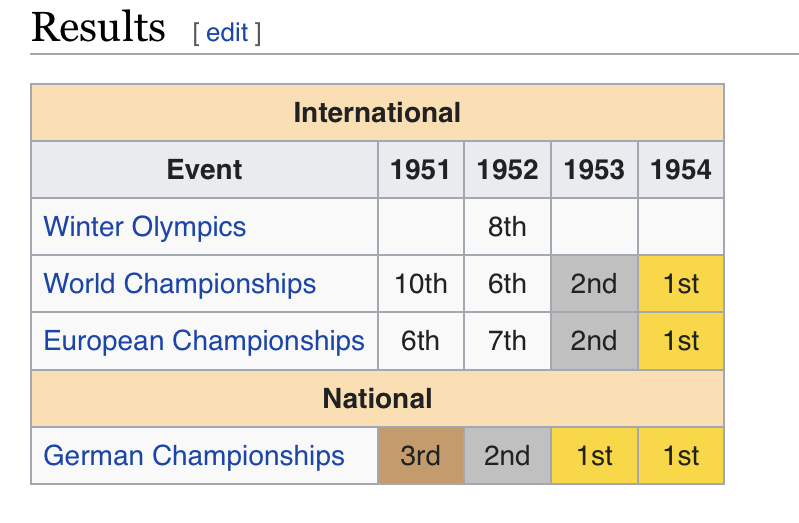This screenshot has height=523, width=799.
Task: Click the National section header
Action: point(378,399)
